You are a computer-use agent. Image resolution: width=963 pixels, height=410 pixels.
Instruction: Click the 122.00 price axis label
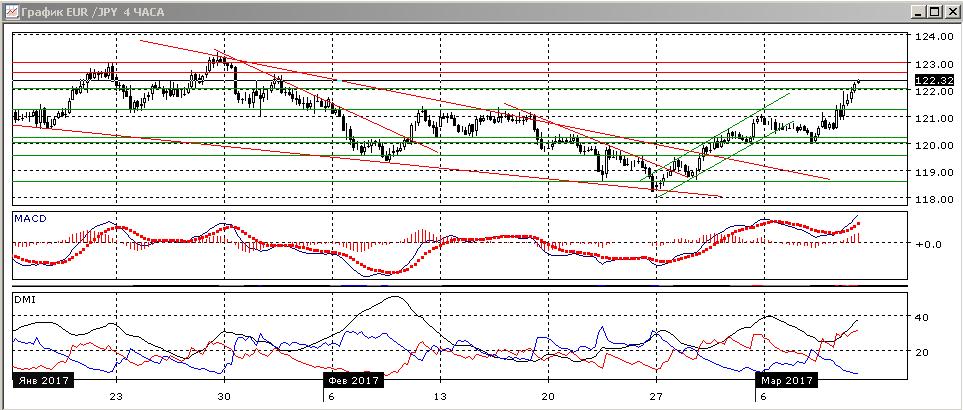[x=934, y=91]
